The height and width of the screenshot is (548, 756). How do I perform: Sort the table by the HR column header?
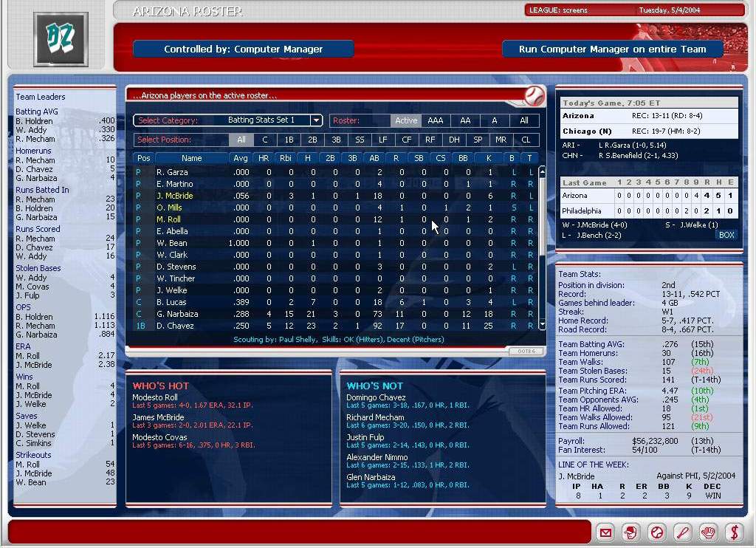click(x=264, y=158)
